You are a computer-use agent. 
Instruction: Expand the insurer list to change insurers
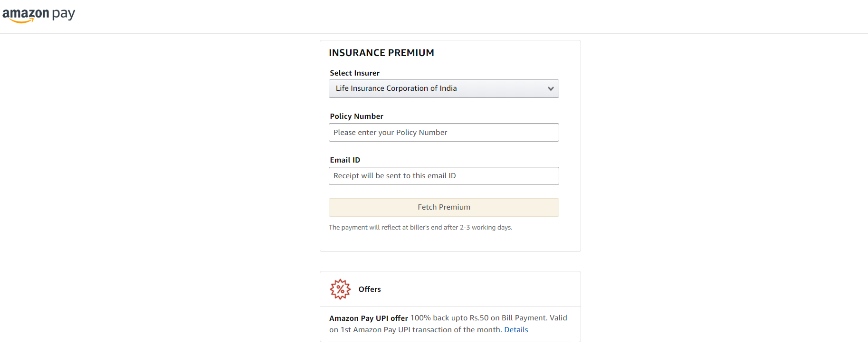pyautogui.click(x=443, y=88)
